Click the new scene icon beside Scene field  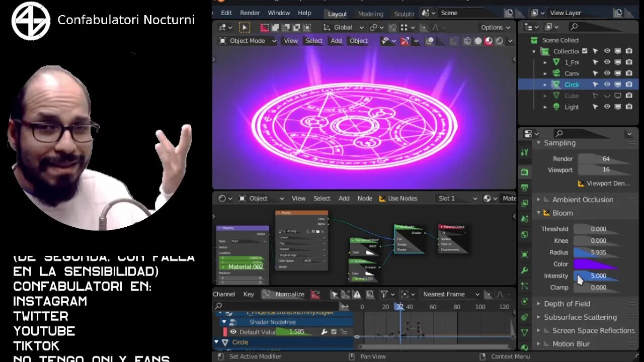coord(509,13)
